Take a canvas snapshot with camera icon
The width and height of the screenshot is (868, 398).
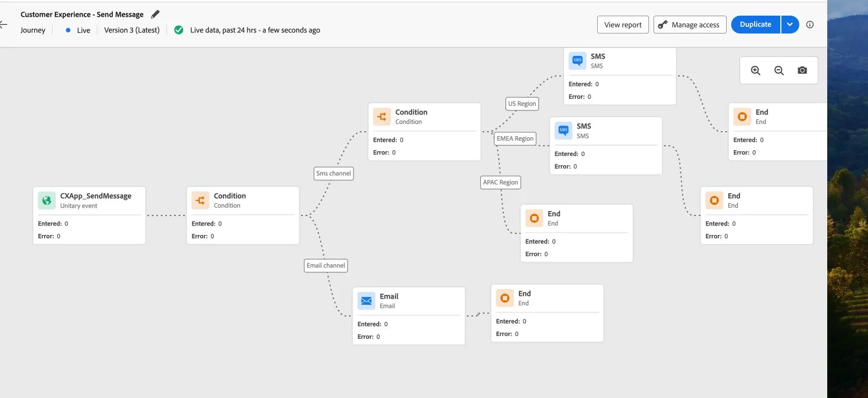point(802,70)
